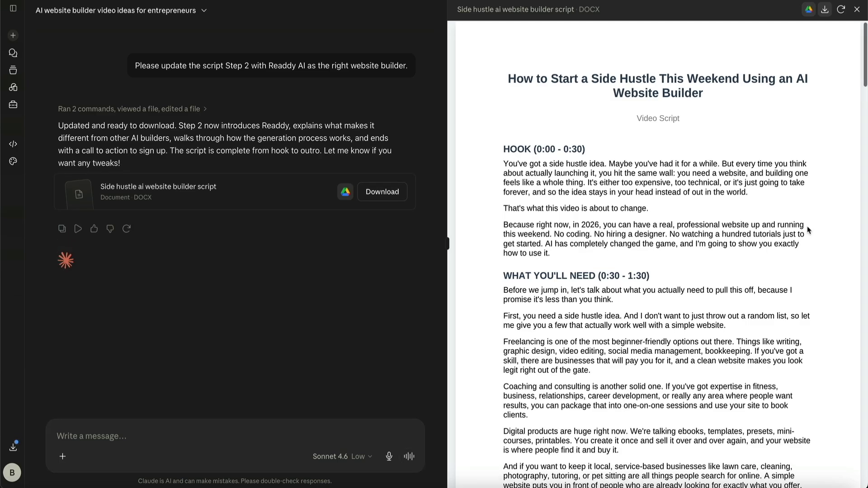Click the 'HOOK (0:00 - 0:30)' heading
Viewport: 868px width, 488px height.
[x=544, y=149]
